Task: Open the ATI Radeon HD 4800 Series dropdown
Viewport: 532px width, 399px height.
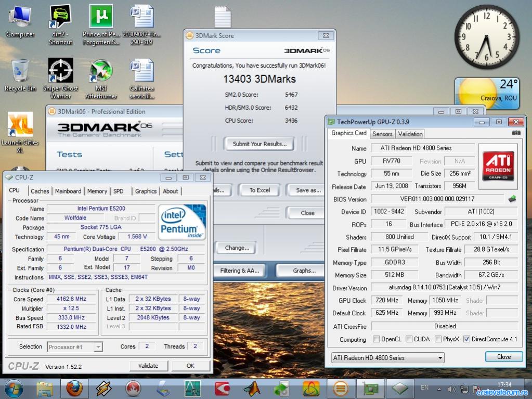Action: coord(388,357)
